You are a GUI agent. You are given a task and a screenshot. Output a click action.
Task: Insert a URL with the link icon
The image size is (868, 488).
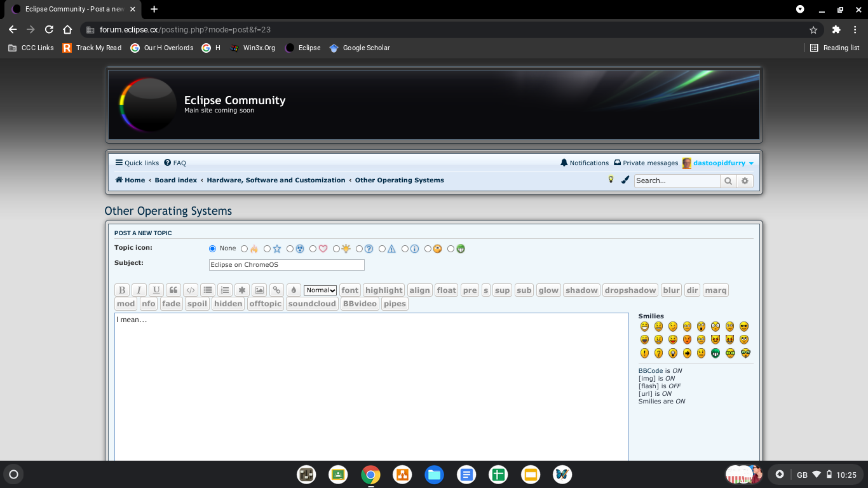[x=276, y=290]
